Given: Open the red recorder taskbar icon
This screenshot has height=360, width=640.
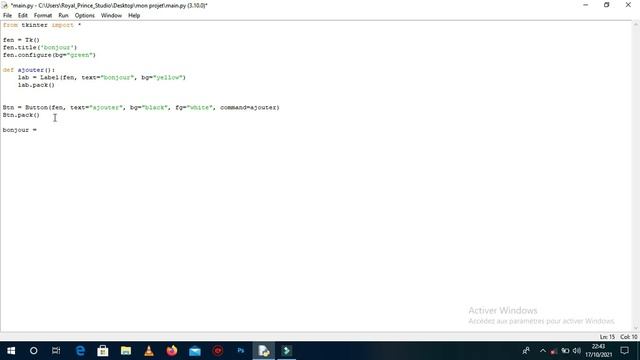Looking at the screenshot, I should (218, 351).
